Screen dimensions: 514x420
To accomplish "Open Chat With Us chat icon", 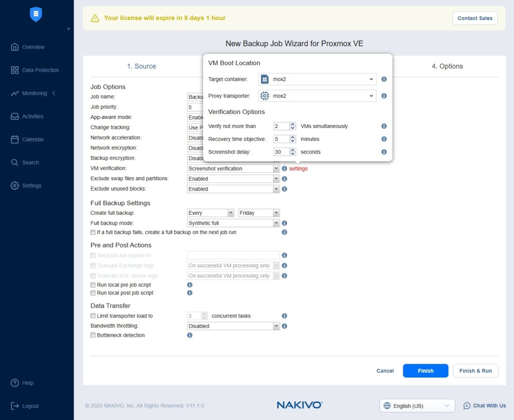I will (467, 405).
